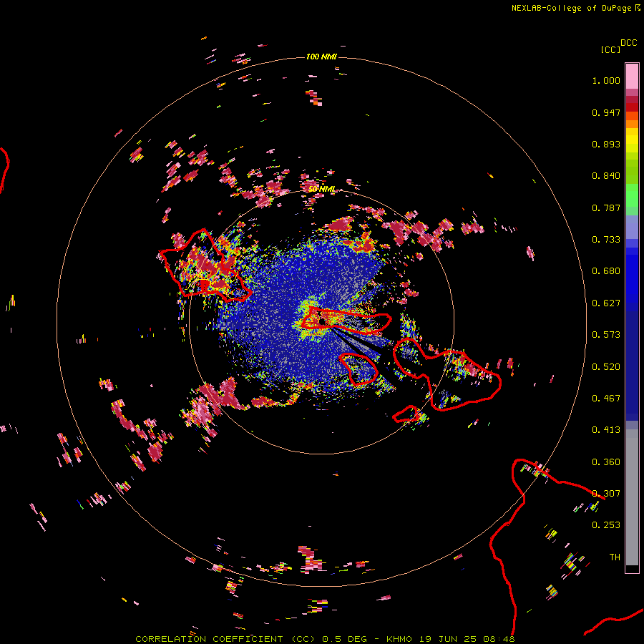Image resolution: width=644 pixels, height=644 pixels.
Task: Click the 1.000 legend value
Action: click(x=606, y=80)
